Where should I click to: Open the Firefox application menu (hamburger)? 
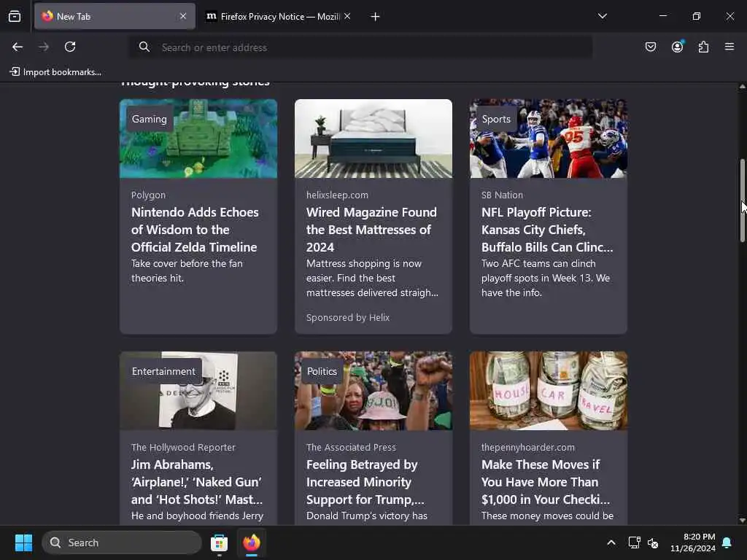(729, 47)
